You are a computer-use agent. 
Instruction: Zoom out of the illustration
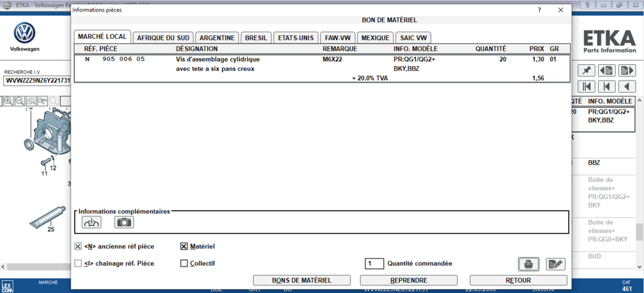pyautogui.click(x=20, y=101)
